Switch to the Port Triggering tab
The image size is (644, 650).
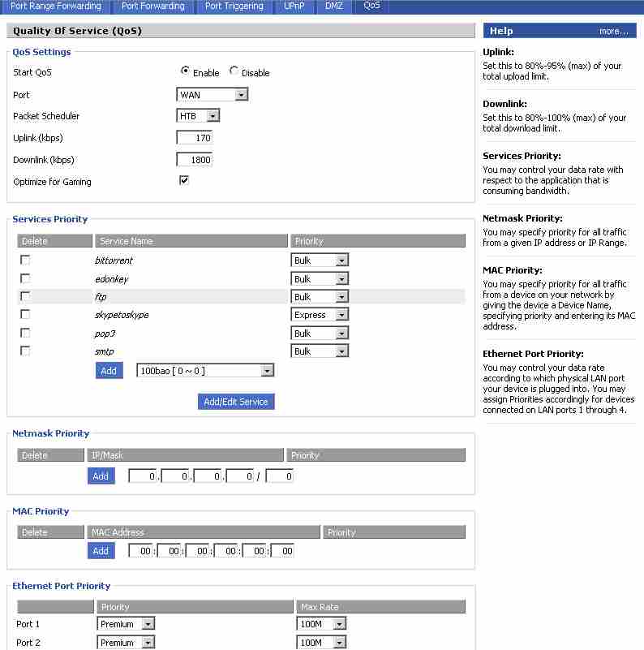pos(234,6)
